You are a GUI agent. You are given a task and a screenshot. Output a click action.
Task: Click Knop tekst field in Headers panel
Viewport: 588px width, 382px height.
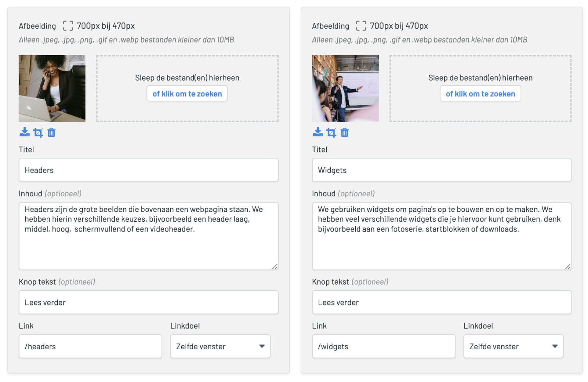pyautogui.click(x=148, y=302)
